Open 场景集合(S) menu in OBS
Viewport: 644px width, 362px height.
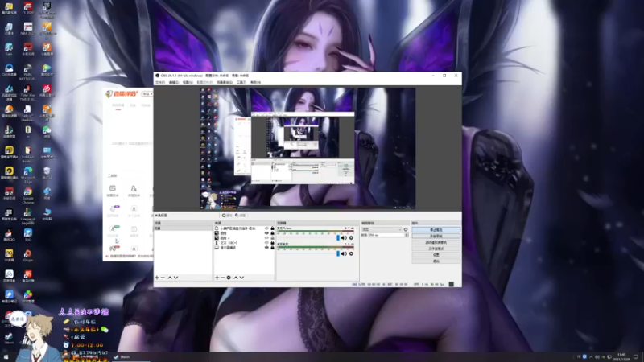point(225,83)
